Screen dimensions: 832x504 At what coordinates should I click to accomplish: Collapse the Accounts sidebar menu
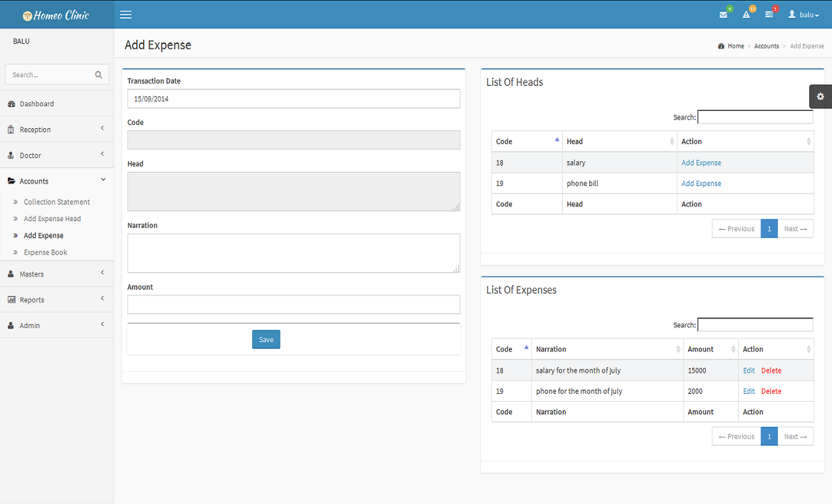pos(57,181)
